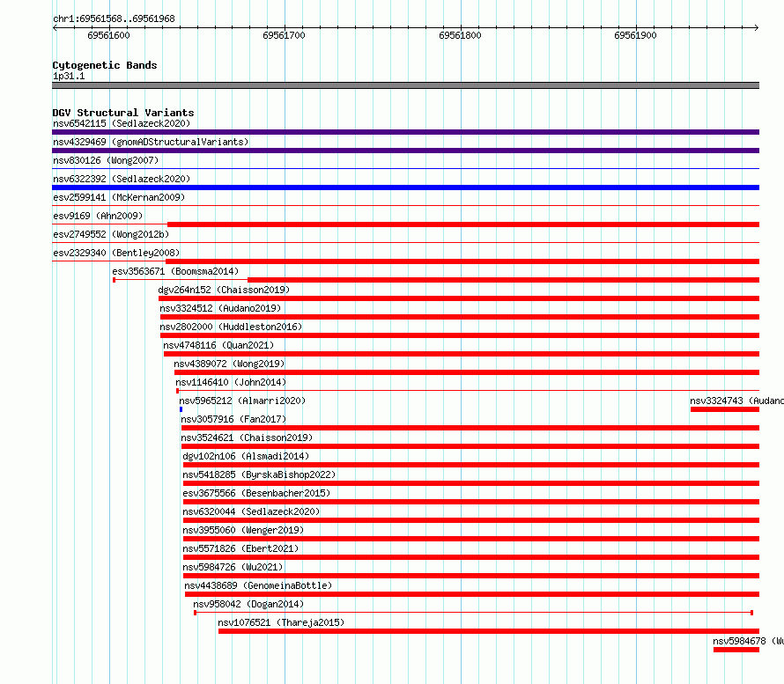Click the red bar of nsv4389072

point(467,372)
